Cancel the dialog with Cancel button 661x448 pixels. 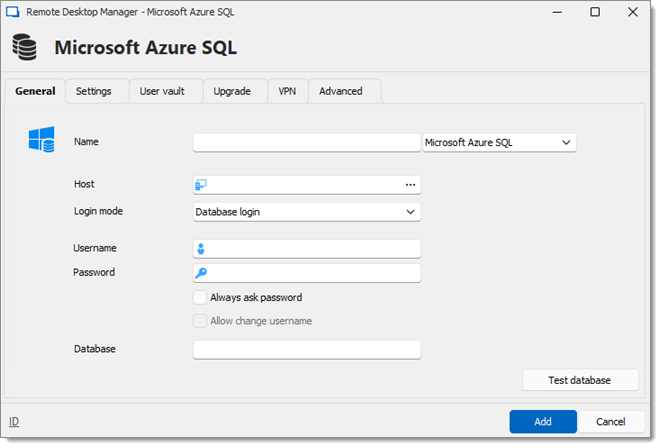pos(610,421)
